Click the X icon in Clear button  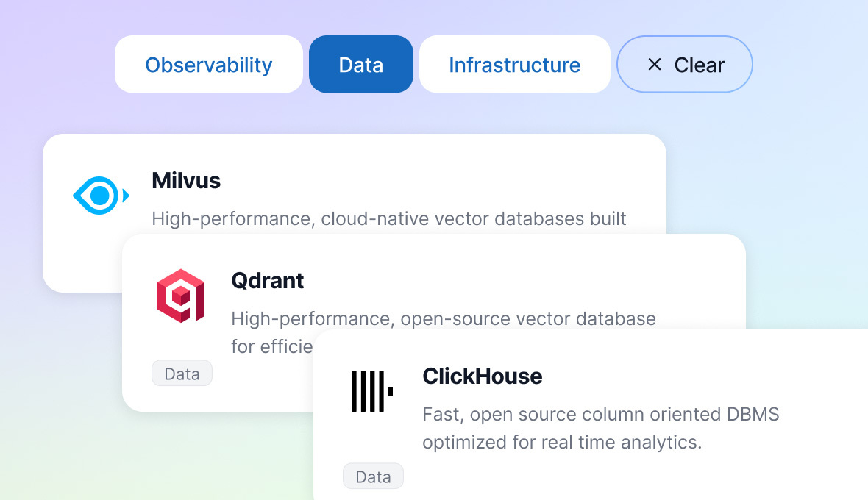tap(655, 65)
